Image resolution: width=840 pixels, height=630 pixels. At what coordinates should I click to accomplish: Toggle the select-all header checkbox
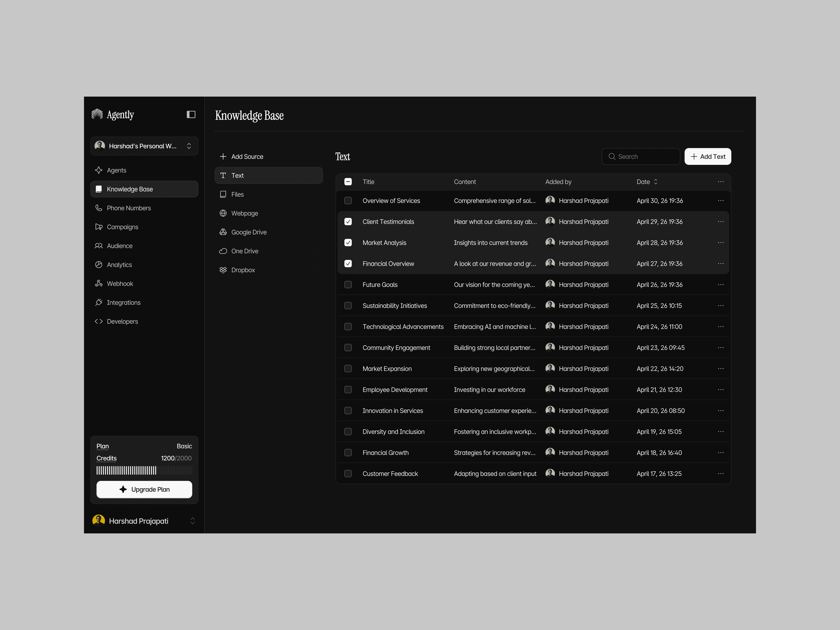(348, 182)
